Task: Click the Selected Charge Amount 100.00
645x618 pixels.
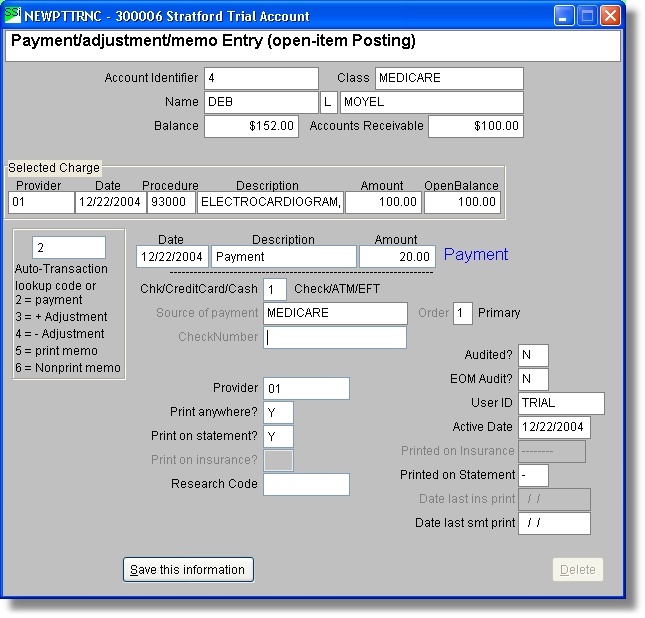Action: click(383, 202)
